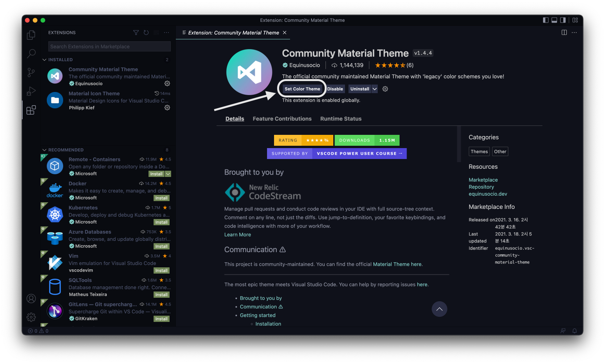Install the GitLens extension
Screen dimensions: 605x364
[161, 319]
